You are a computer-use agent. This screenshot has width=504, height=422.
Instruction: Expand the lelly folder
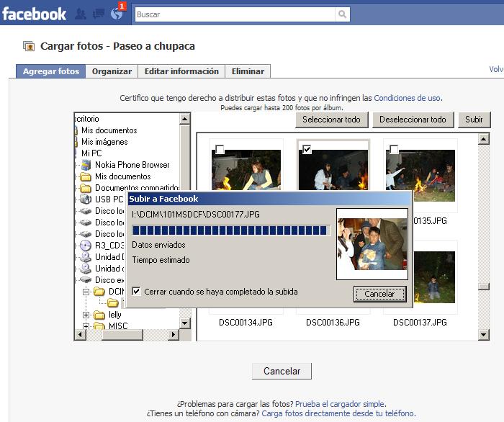click(87, 315)
